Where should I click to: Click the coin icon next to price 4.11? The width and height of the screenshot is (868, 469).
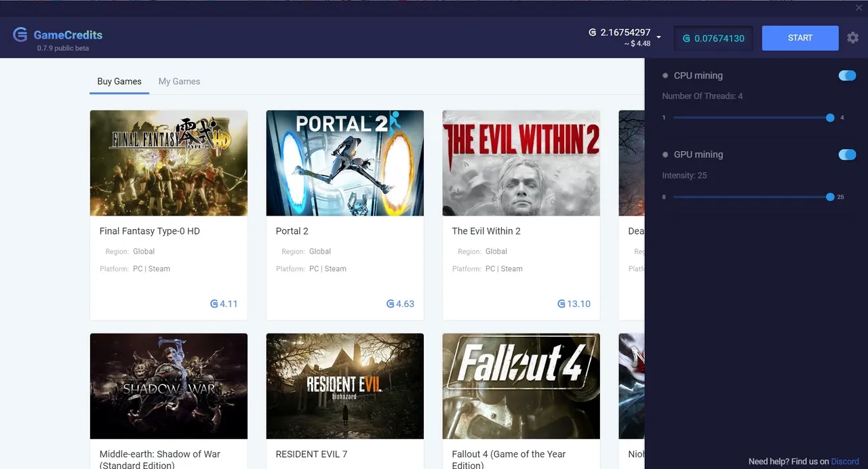(214, 304)
